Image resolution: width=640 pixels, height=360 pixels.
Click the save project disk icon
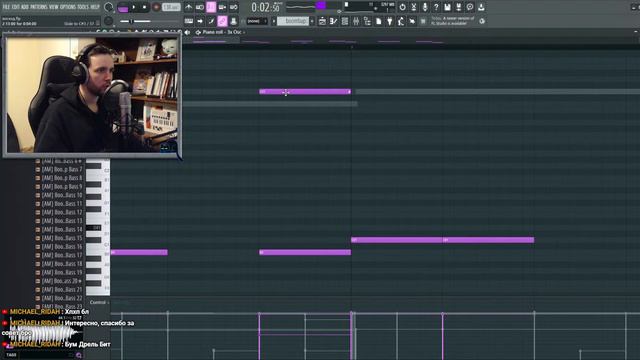pyautogui.click(x=447, y=7)
